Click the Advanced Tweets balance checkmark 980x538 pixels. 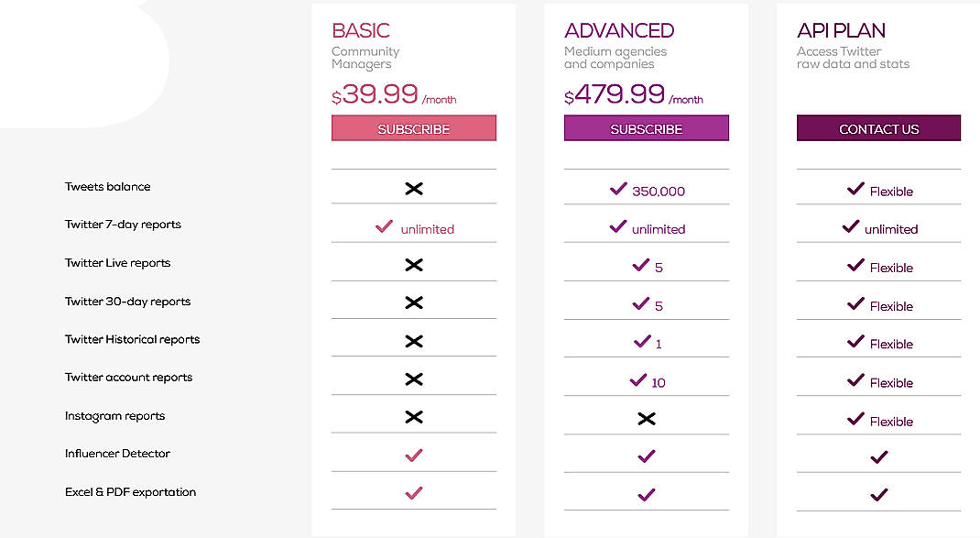(x=618, y=189)
